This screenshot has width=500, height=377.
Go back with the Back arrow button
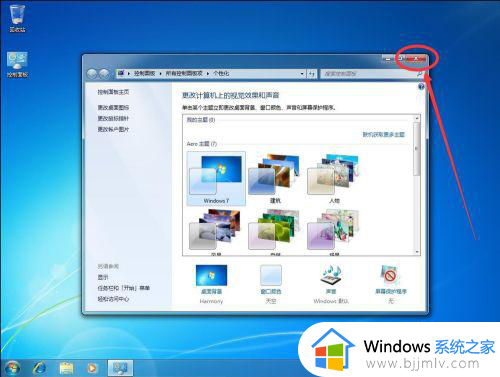coord(92,74)
